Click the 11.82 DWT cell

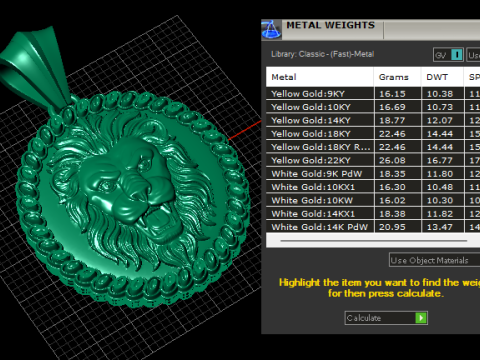442,214
